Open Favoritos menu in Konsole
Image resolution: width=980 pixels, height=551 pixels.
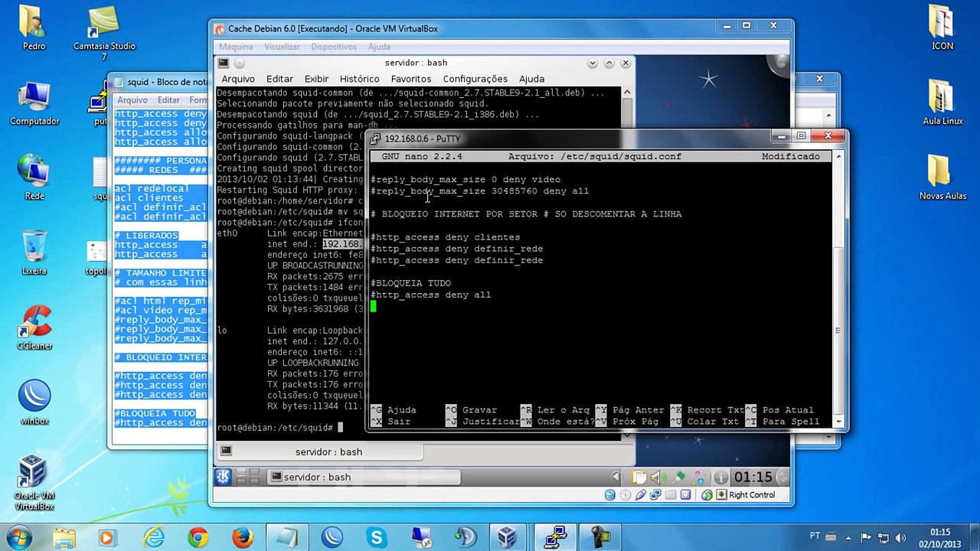point(411,79)
